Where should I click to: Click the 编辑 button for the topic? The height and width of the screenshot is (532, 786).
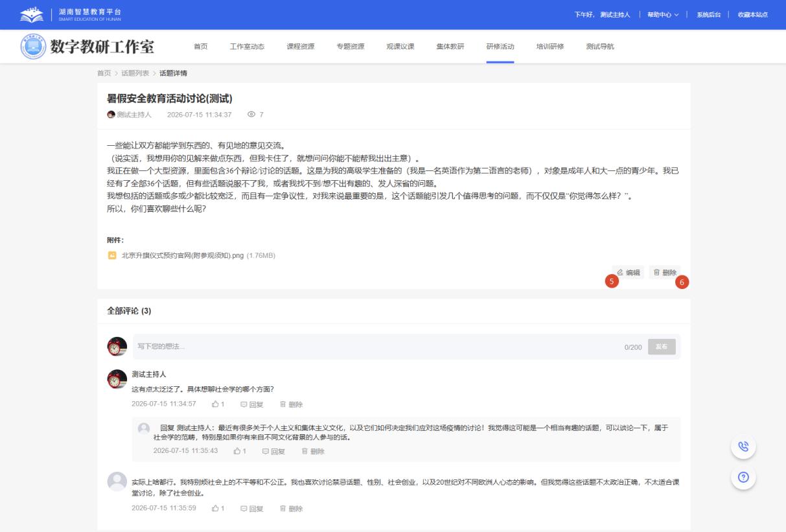(x=629, y=273)
